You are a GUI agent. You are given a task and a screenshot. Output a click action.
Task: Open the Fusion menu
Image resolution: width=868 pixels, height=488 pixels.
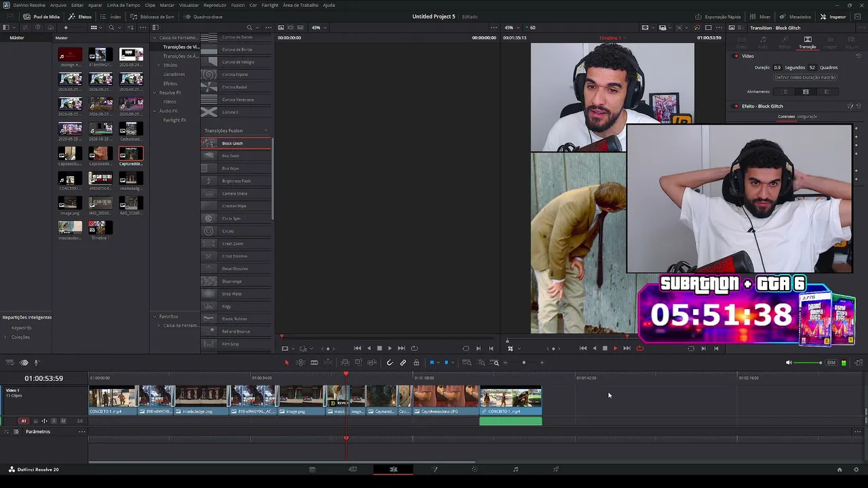[x=238, y=5]
